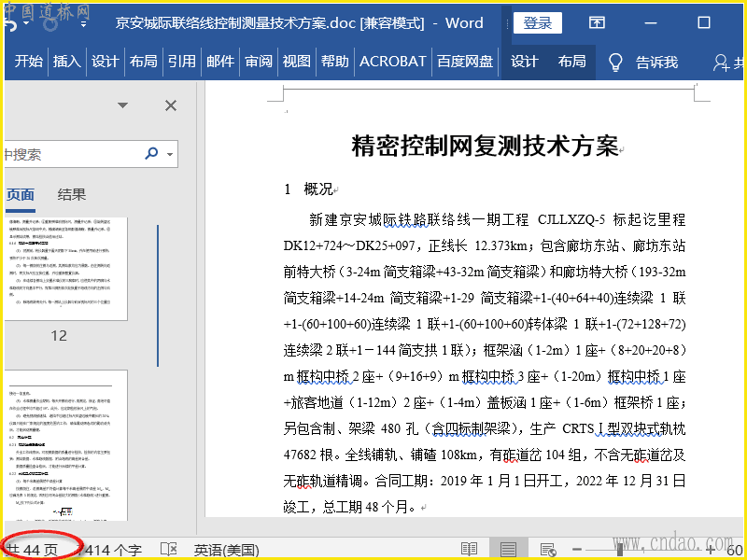Image resolution: width=747 pixels, height=560 pixels.
Task: Click the zoom in plus button
Action: pyautogui.click(x=711, y=550)
